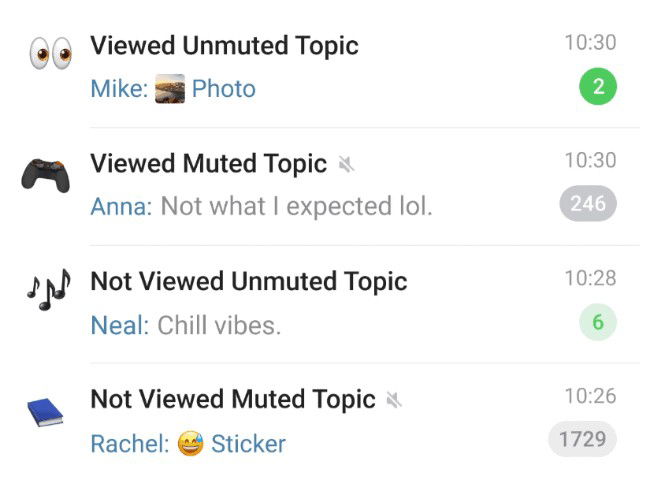Click muted speaker icon beside Viewed Muted Topic
The height and width of the screenshot is (491, 650).
pos(347,163)
